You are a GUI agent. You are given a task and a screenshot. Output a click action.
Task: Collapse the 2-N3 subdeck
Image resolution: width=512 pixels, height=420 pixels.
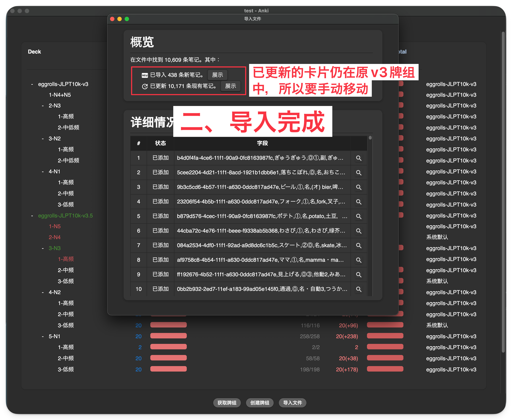[43, 106]
